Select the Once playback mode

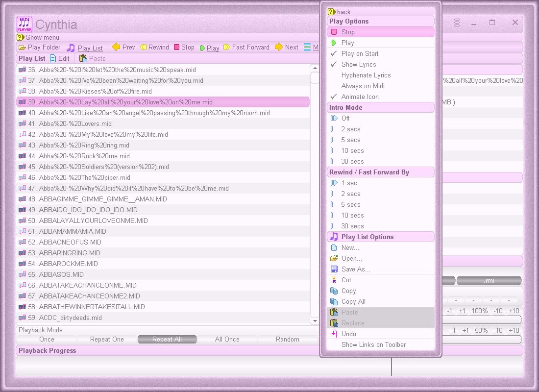47,340
